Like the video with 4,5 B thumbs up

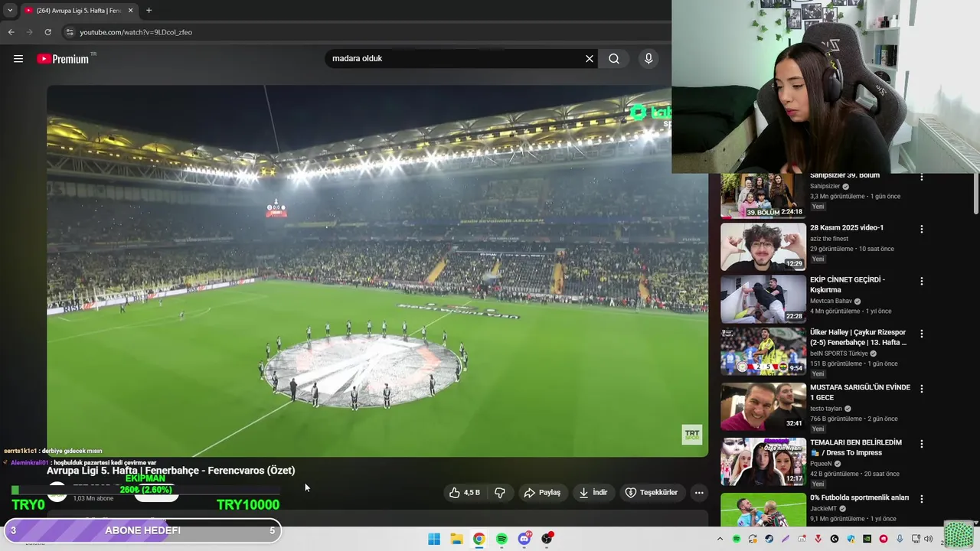point(465,493)
